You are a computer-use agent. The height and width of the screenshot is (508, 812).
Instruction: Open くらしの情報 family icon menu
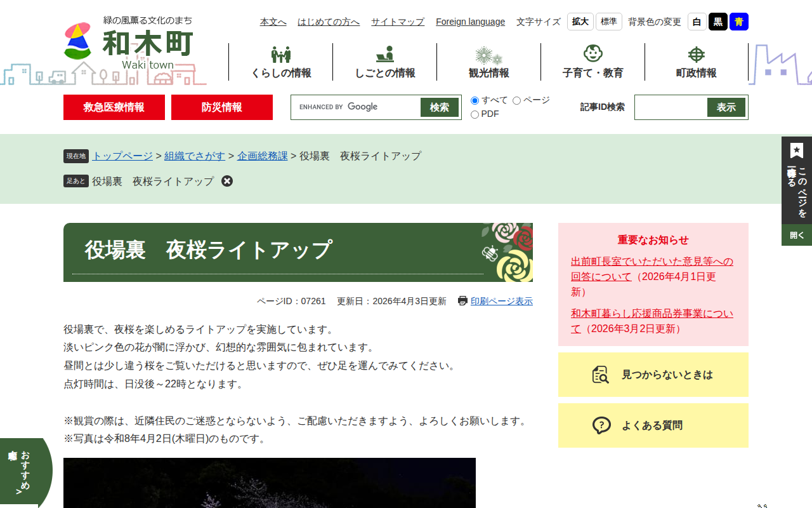(281, 55)
